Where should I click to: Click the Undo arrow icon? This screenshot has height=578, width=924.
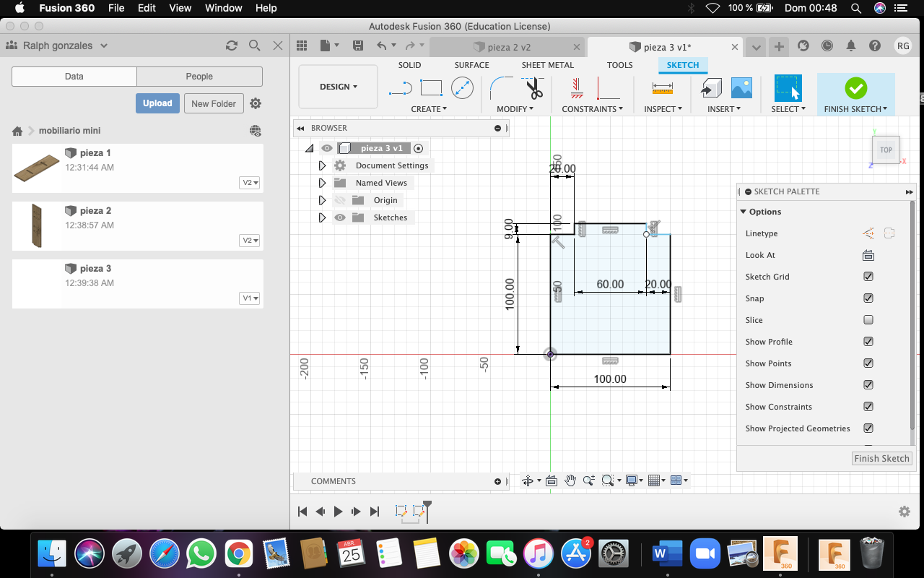pos(382,46)
